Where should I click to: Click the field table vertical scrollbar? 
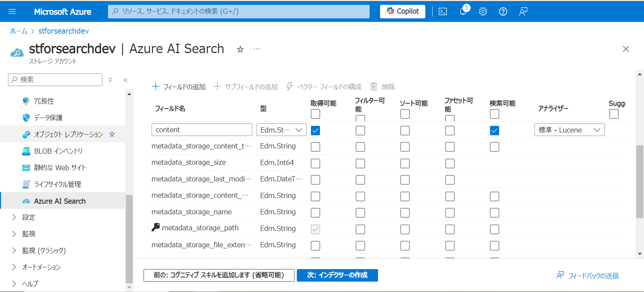[x=639, y=181]
